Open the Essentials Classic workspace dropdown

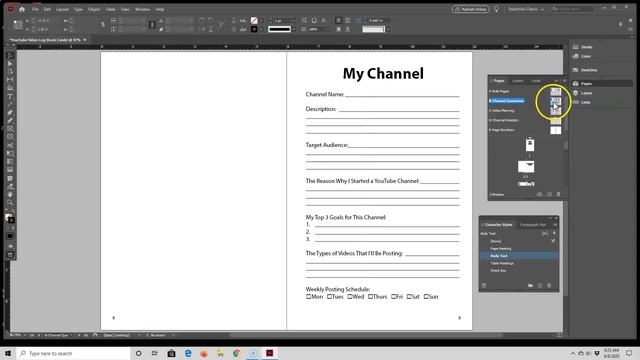click(x=526, y=9)
